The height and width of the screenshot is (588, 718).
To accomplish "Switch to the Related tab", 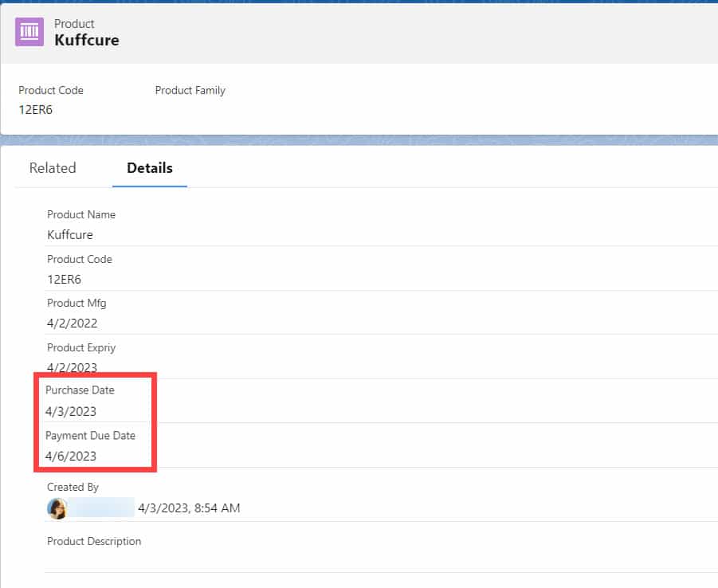I will 52,168.
